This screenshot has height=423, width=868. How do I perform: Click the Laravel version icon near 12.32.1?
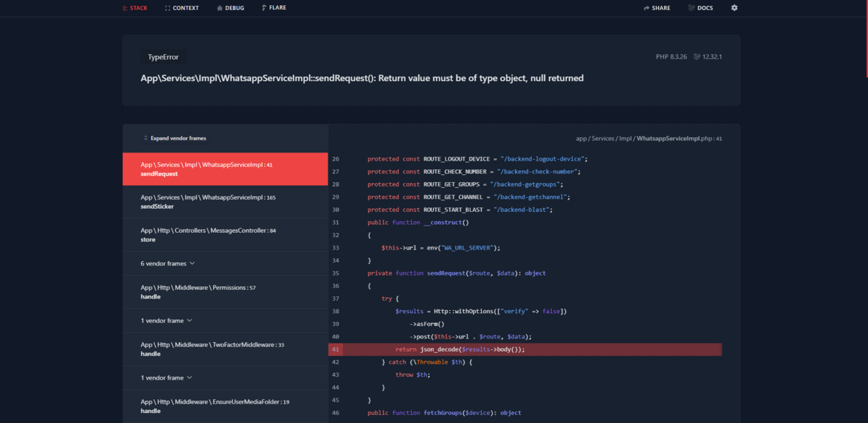coord(697,56)
